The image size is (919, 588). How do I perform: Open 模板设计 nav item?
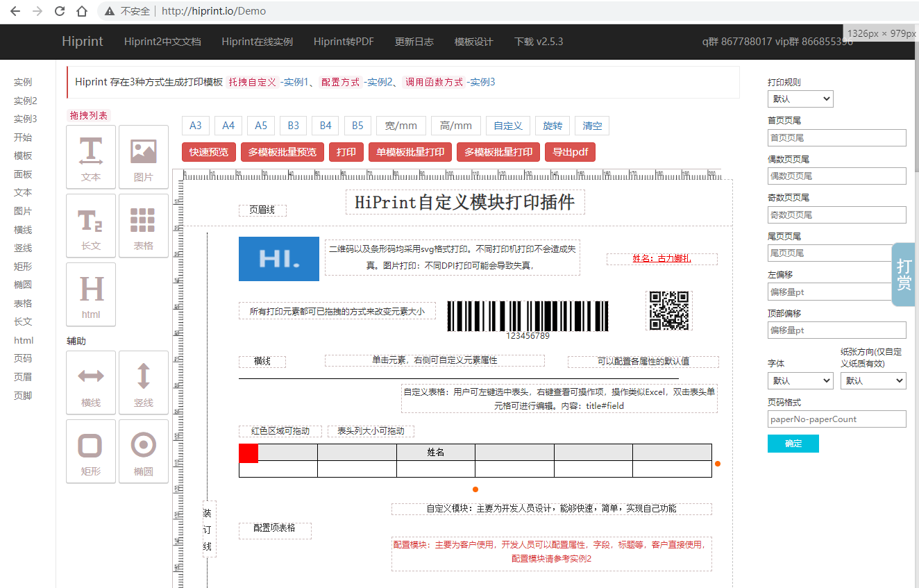(474, 42)
